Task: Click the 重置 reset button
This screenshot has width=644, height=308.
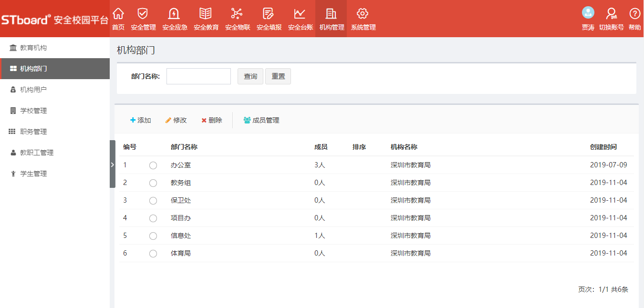Action: point(278,76)
